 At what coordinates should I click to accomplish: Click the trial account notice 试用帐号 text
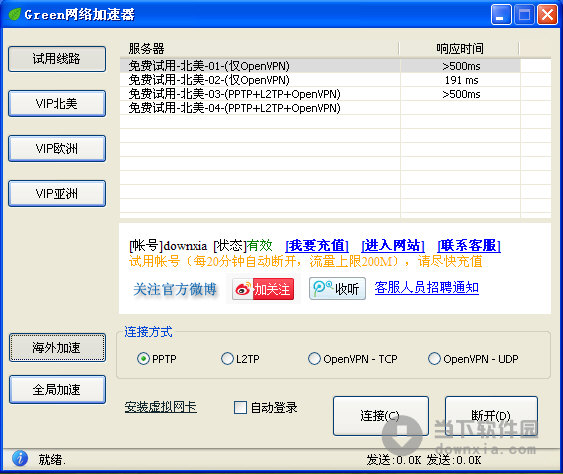click(305, 261)
